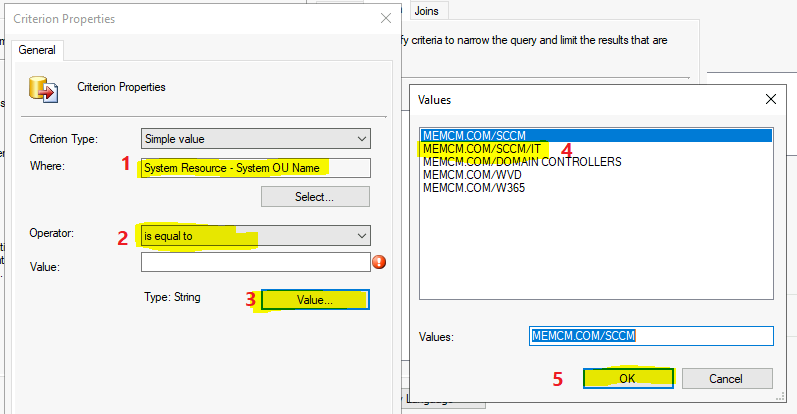Click the Values text field in Values dialog

(651, 336)
